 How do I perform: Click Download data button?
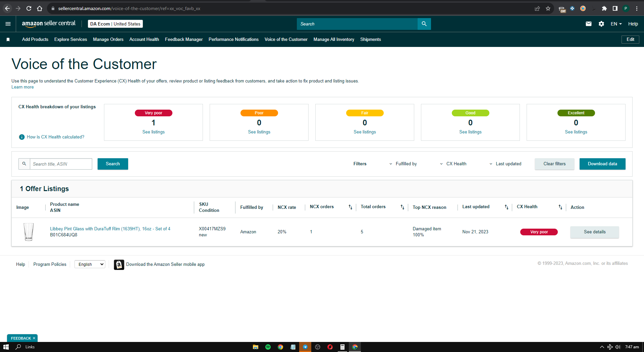point(602,164)
